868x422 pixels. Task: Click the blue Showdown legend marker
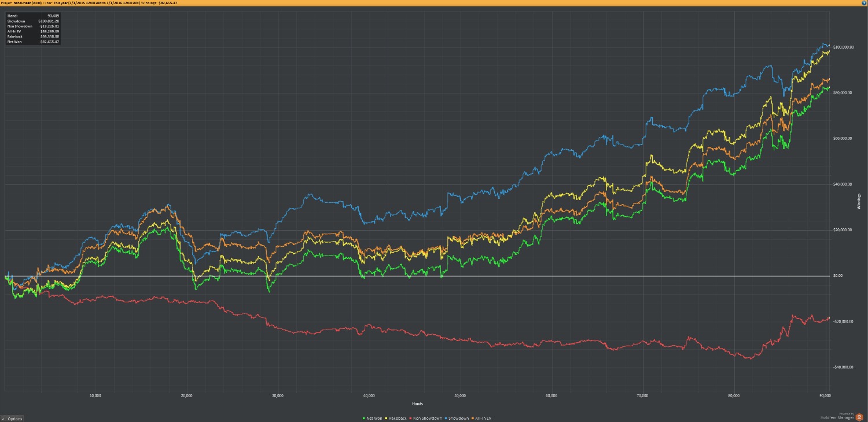pos(446,418)
